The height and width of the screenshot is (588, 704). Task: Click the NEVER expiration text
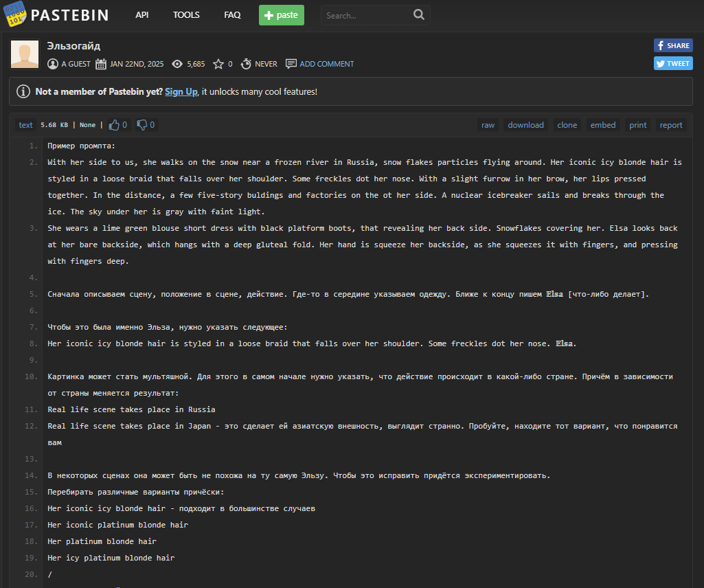[x=266, y=64]
